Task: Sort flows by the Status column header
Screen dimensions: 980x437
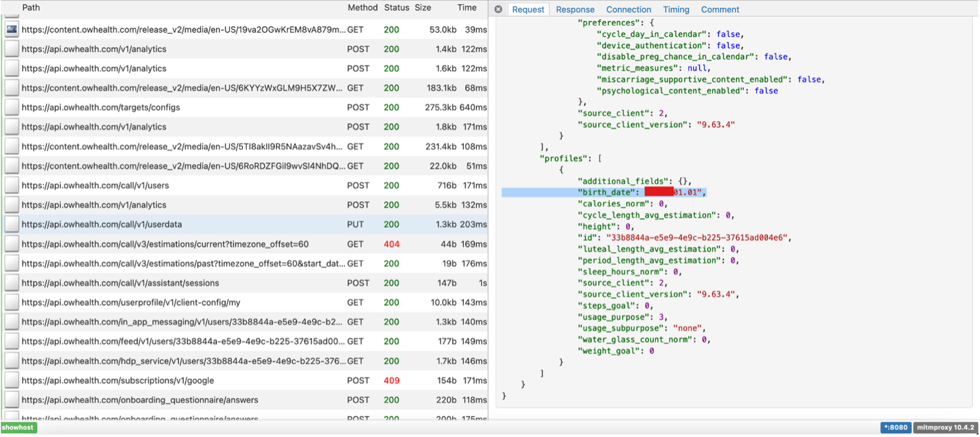Action: pyautogui.click(x=396, y=8)
